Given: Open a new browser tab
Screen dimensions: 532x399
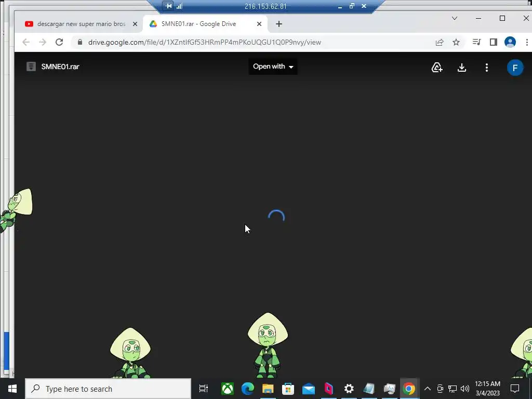Looking at the screenshot, I should (279, 24).
